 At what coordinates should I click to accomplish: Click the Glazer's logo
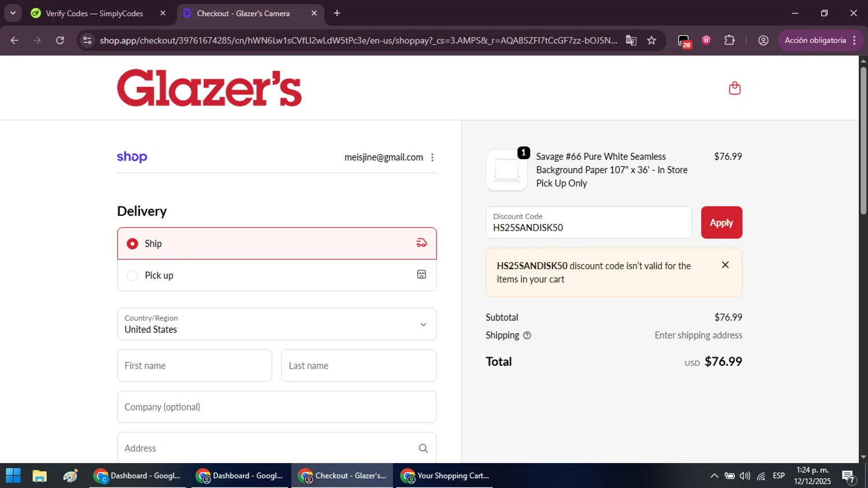tap(209, 88)
